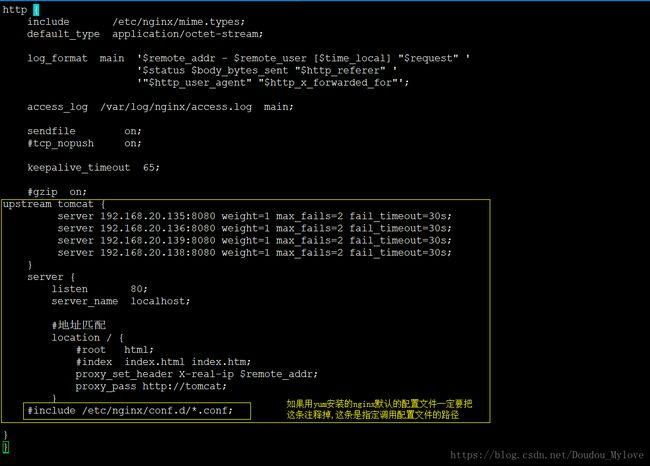This screenshot has height=466, width=650.
Task: Click the 'listen' directive
Action: click(x=70, y=289)
